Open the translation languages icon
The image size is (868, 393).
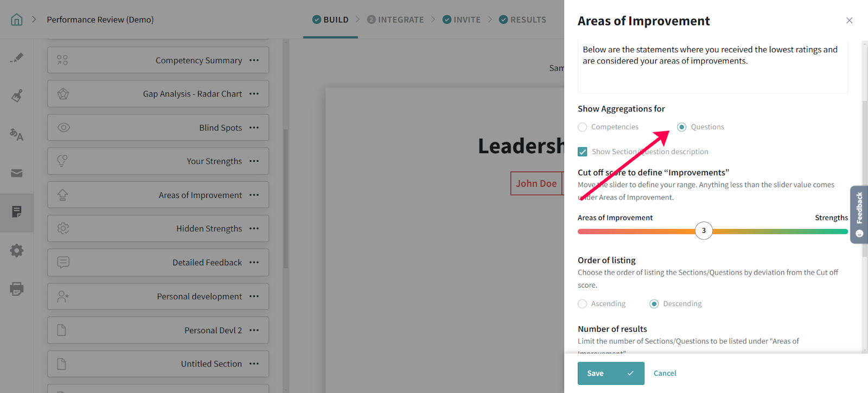tap(17, 135)
